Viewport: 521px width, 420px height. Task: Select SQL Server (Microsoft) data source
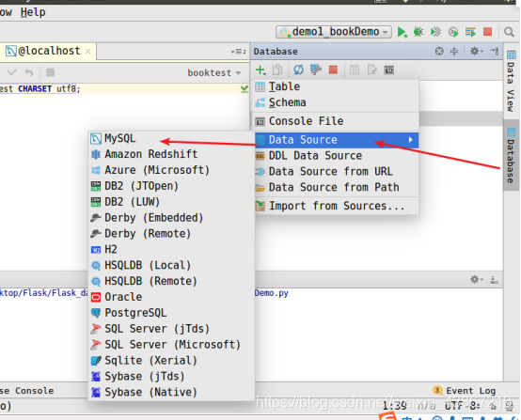171,345
